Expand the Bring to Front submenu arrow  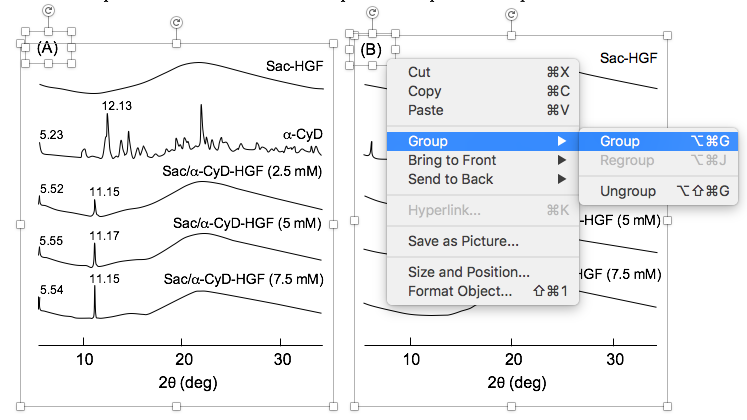coord(562,160)
